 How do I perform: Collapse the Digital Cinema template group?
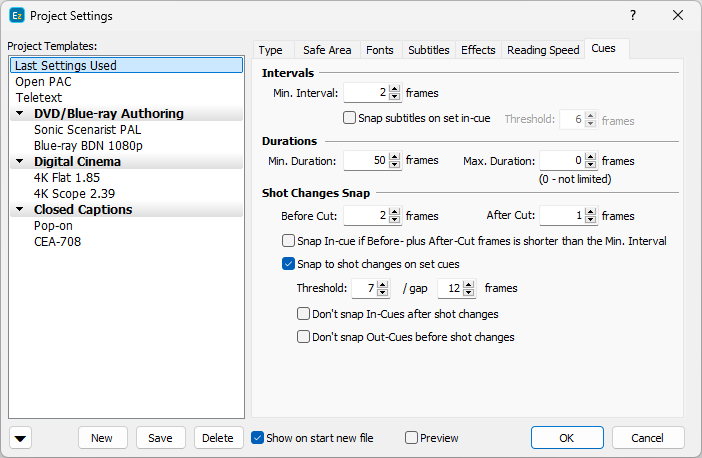[22, 162]
